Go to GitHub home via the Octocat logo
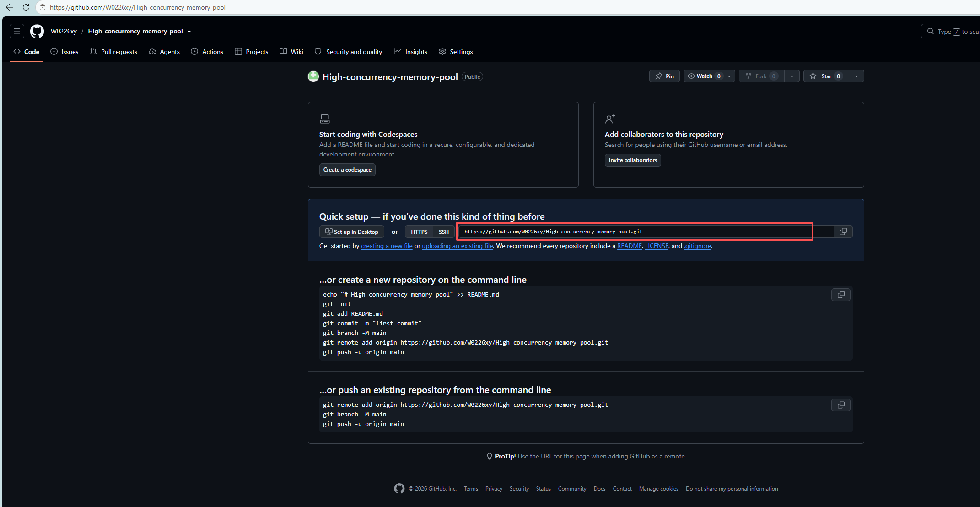Image resolution: width=980 pixels, height=507 pixels. [x=37, y=31]
